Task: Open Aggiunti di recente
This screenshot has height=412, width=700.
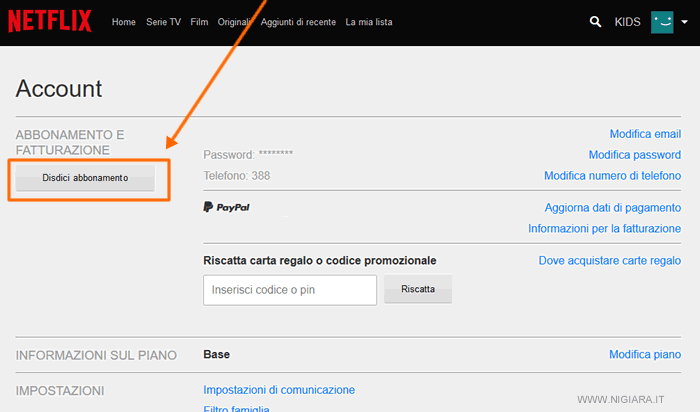Action: [297, 21]
